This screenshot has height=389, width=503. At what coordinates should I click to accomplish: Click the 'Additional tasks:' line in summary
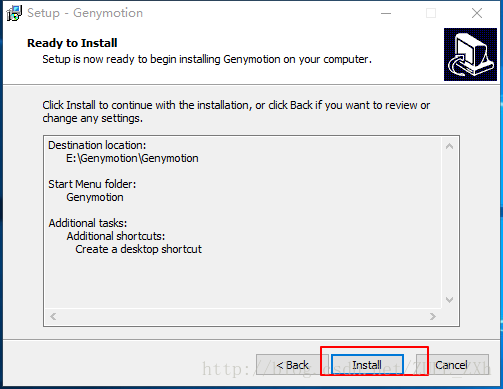pyautogui.click(x=88, y=223)
